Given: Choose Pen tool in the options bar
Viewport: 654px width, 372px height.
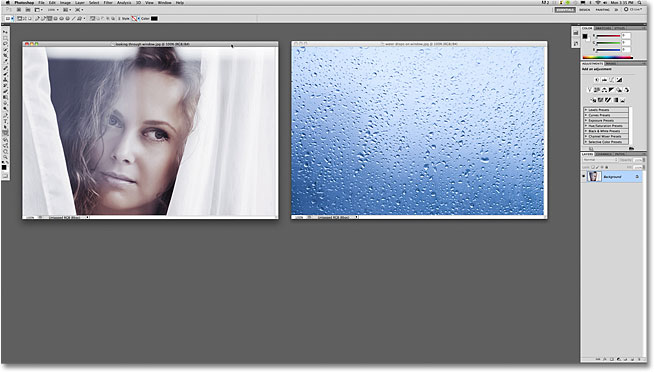Looking at the screenshot, I should (x=37, y=18).
